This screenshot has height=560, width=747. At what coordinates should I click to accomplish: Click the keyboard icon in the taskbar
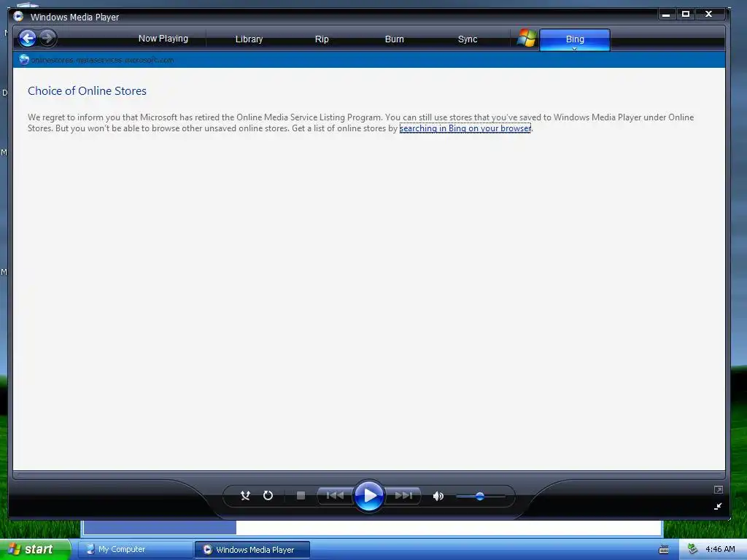(x=664, y=550)
